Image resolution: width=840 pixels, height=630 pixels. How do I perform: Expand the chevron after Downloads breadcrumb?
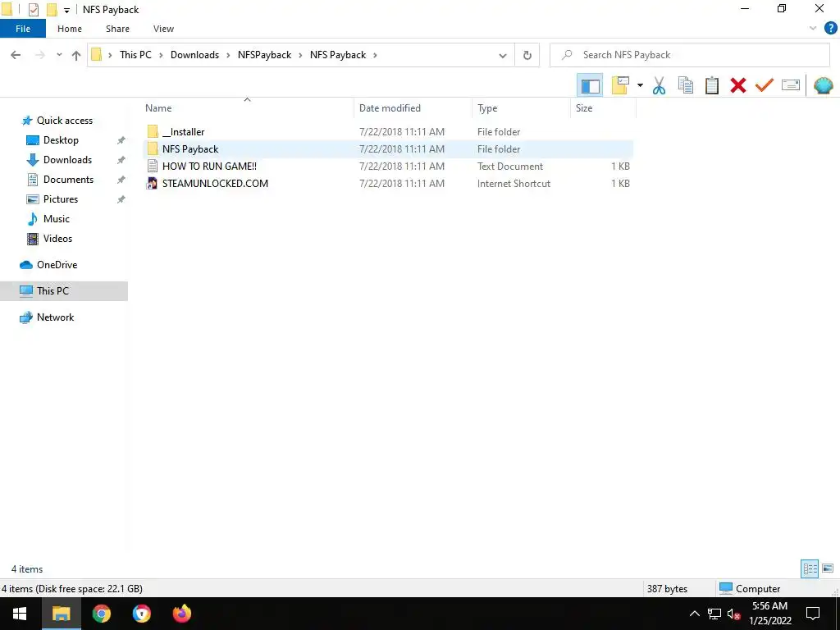point(228,55)
